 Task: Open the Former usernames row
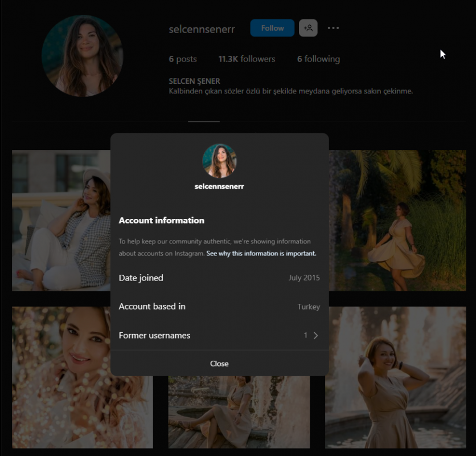(x=219, y=335)
